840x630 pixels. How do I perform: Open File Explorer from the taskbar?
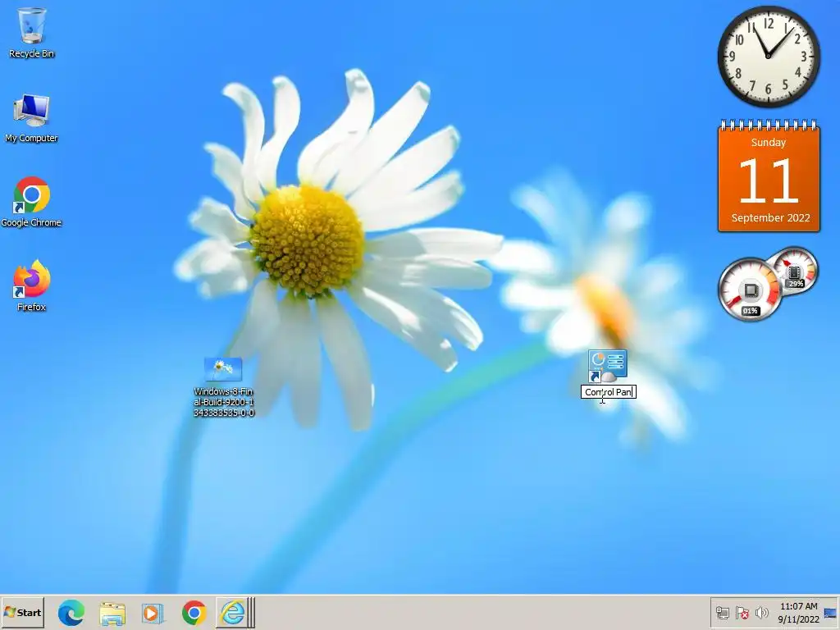[112, 614]
